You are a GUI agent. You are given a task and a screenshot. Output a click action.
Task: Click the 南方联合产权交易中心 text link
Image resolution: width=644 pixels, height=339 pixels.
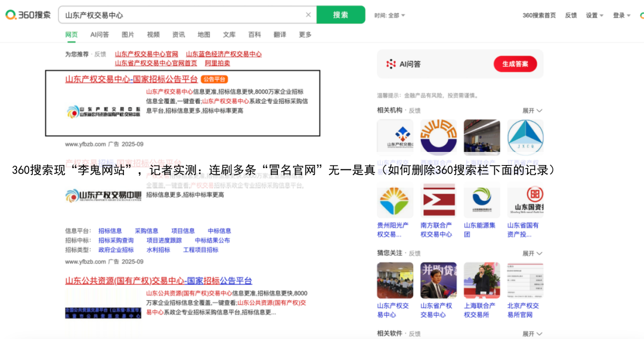click(436, 230)
